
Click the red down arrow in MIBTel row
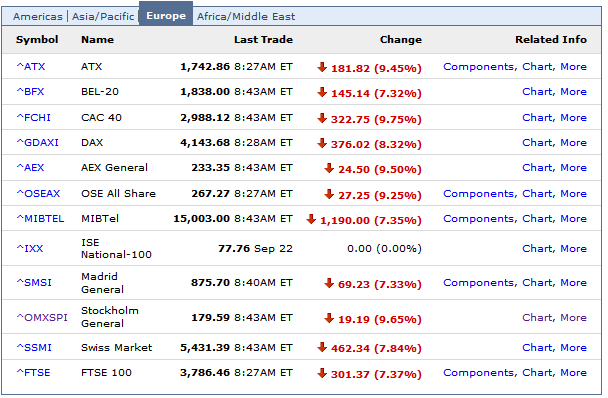(x=311, y=220)
